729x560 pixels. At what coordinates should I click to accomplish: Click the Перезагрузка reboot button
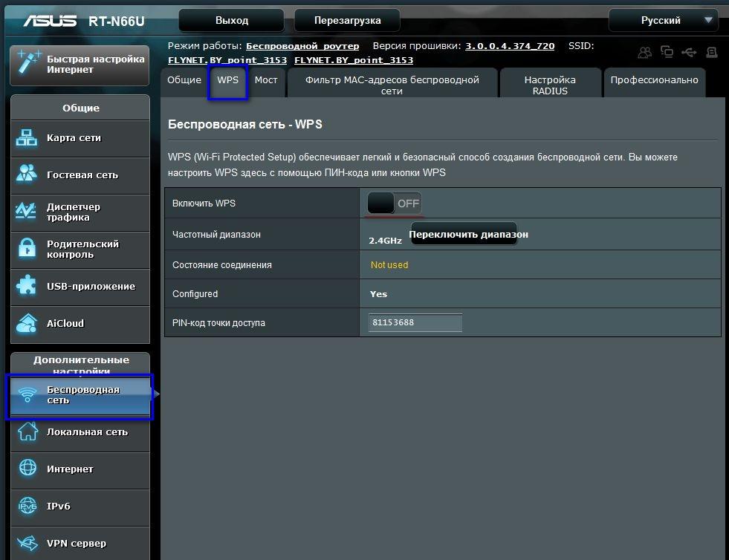[x=347, y=21]
